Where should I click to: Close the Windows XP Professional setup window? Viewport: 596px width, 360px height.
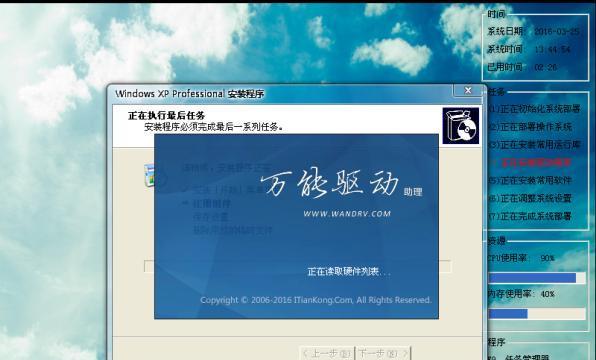(x=468, y=90)
